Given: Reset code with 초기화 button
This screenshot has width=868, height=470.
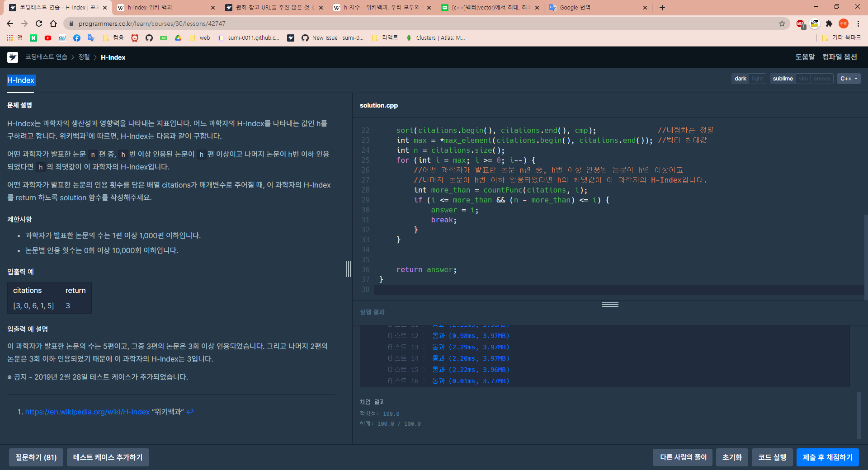Looking at the screenshot, I should click(732, 457).
